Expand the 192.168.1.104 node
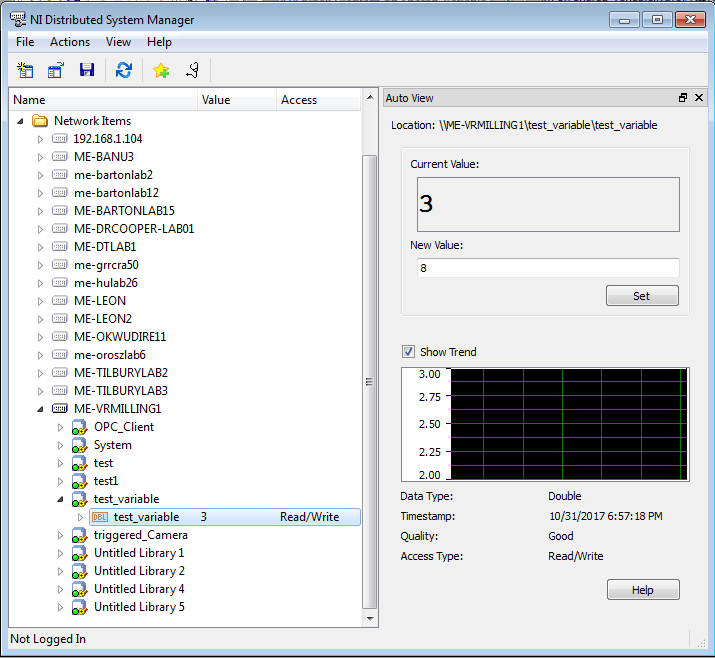This screenshot has width=715, height=658. (x=40, y=139)
